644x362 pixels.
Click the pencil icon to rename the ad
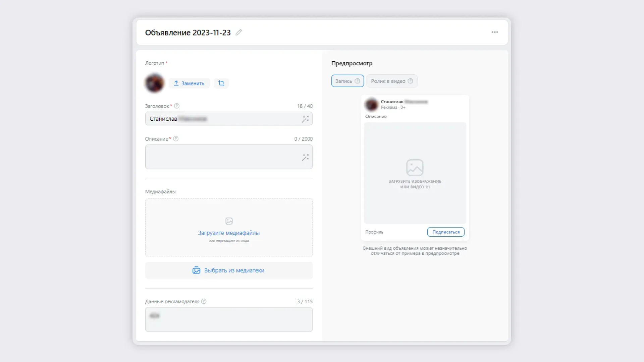click(x=239, y=33)
